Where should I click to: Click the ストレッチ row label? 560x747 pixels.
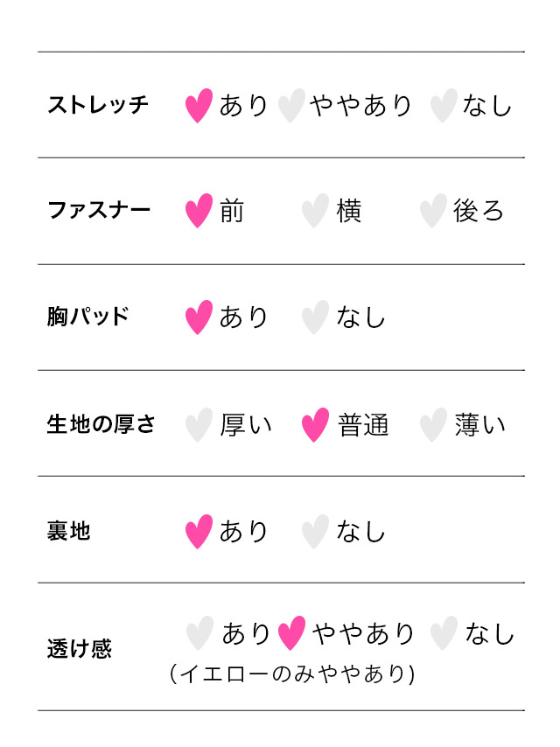(98, 105)
